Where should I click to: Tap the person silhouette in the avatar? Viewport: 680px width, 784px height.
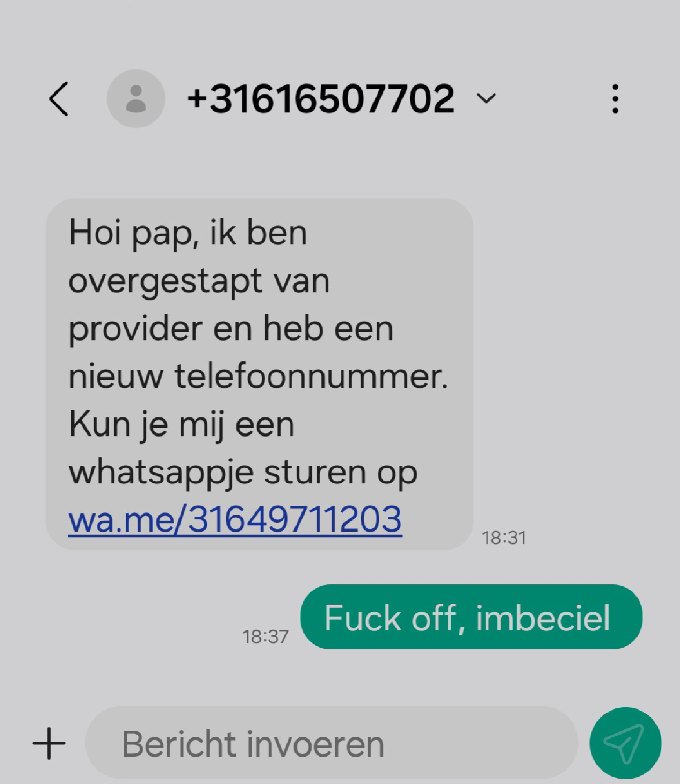(x=136, y=99)
